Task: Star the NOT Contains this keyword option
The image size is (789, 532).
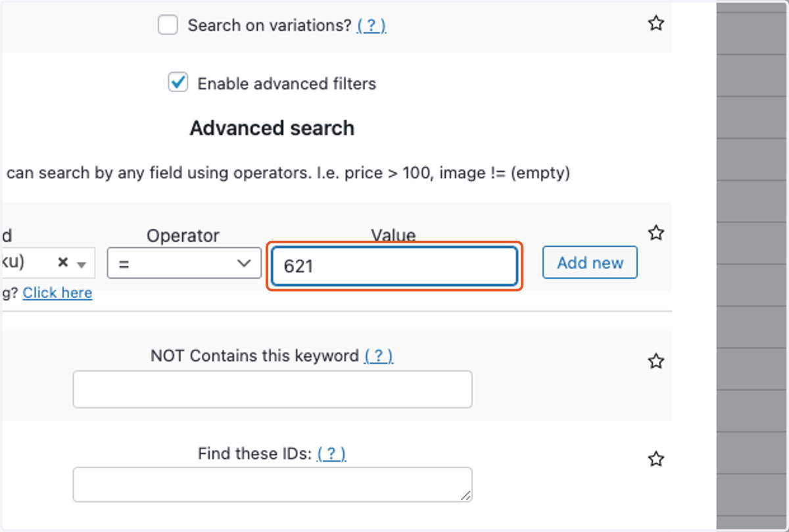Action: (x=656, y=361)
